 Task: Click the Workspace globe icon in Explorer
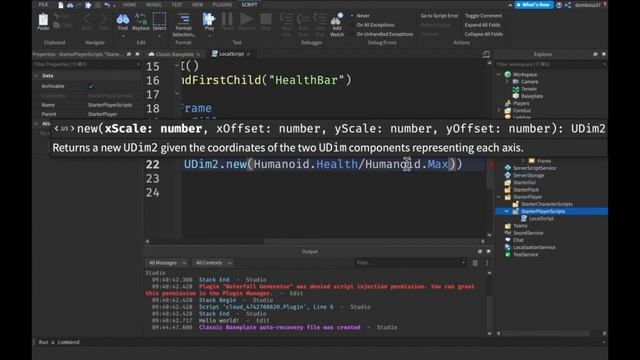tap(508, 74)
